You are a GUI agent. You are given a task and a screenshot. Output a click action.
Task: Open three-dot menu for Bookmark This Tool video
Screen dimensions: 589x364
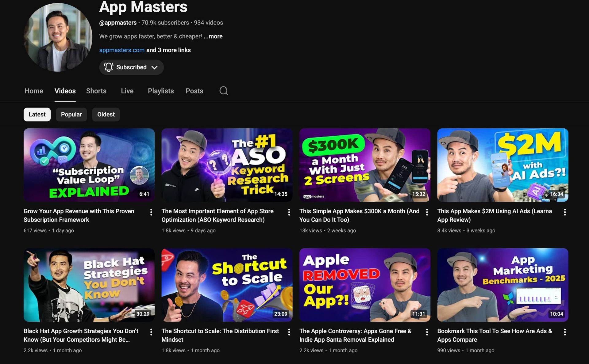[565, 332]
